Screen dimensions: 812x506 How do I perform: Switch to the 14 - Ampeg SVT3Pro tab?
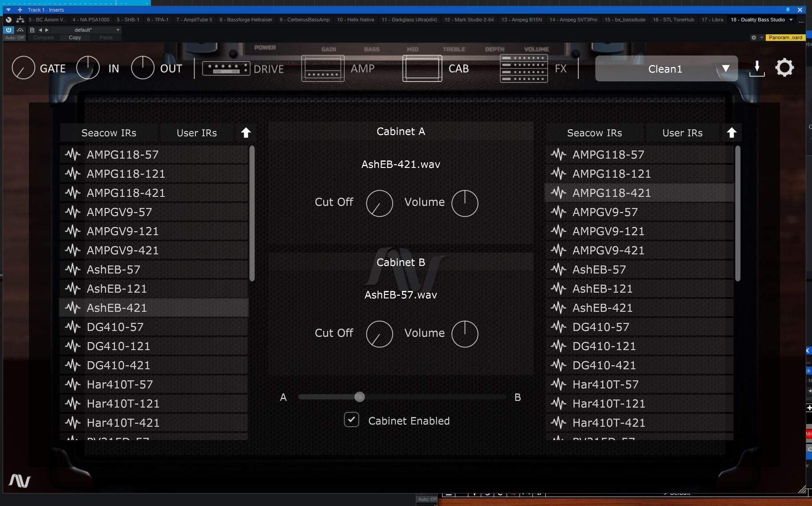[573, 20]
